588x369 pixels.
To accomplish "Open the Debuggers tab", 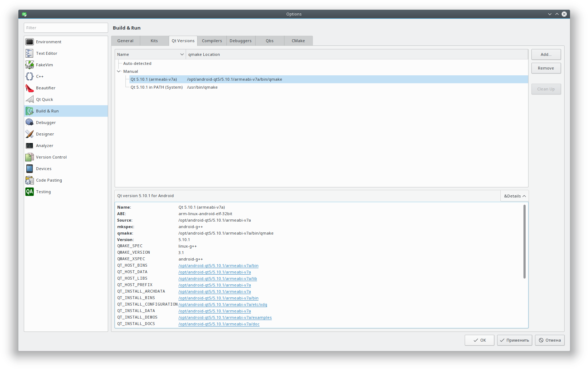I will point(241,41).
